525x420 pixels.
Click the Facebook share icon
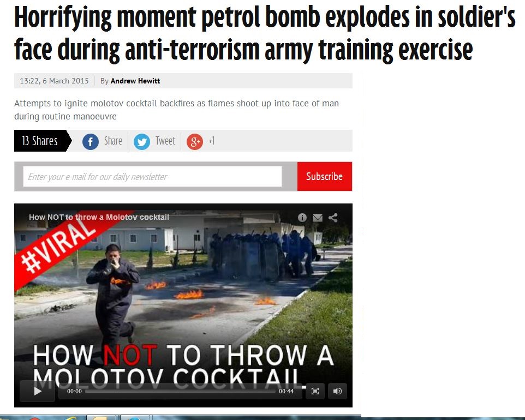[91, 142]
